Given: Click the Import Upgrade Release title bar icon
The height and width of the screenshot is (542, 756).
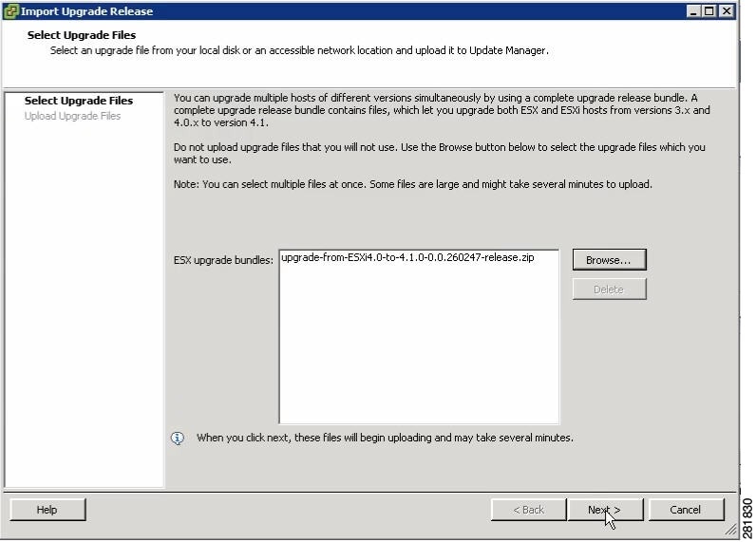Looking at the screenshot, I should (10, 11).
